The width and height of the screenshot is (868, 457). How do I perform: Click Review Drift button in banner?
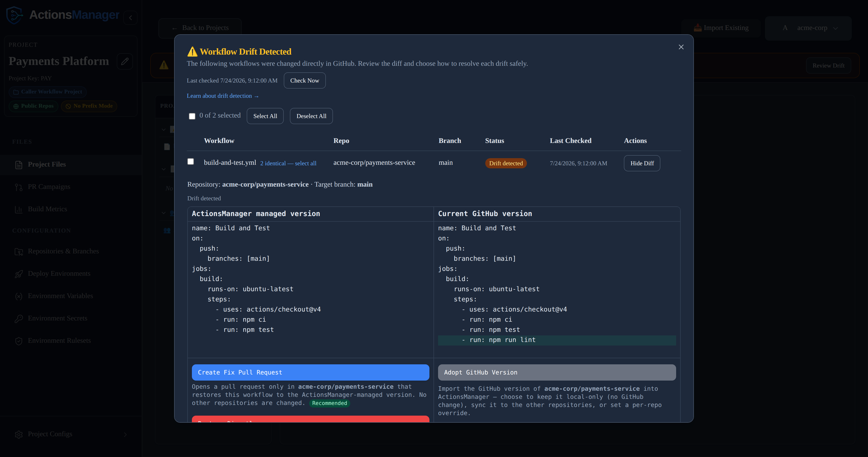pos(828,66)
